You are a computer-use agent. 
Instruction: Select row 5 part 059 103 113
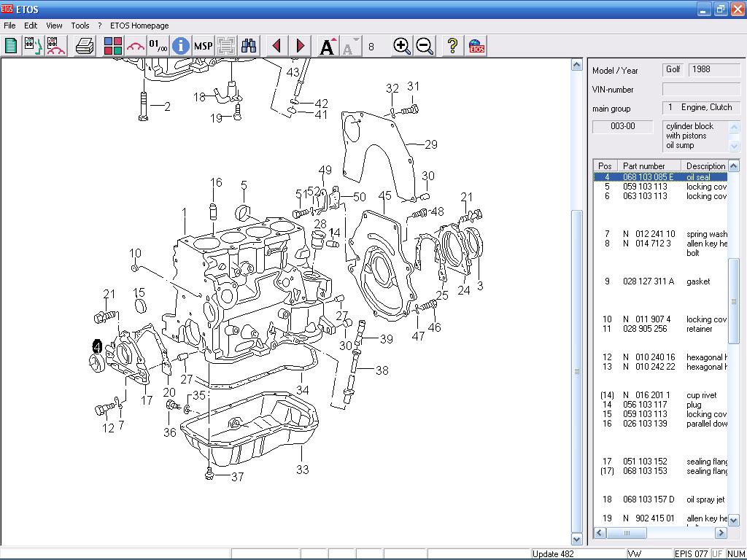coord(660,187)
